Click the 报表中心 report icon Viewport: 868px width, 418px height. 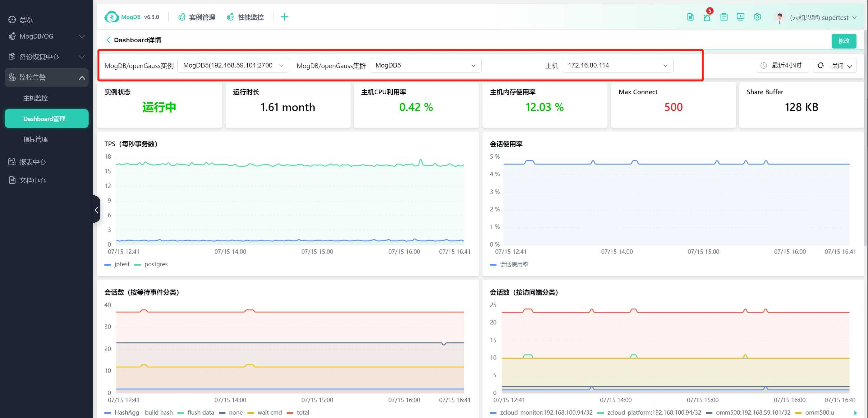[12, 162]
